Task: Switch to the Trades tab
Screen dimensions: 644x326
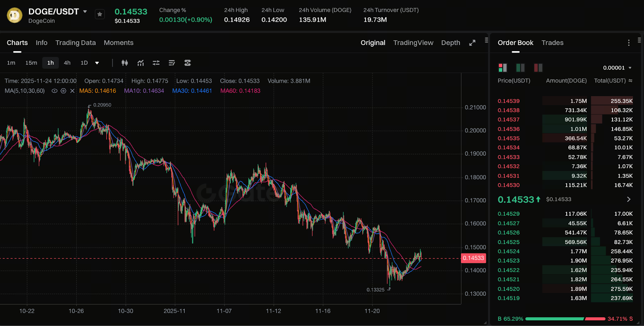Action: (x=552, y=43)
